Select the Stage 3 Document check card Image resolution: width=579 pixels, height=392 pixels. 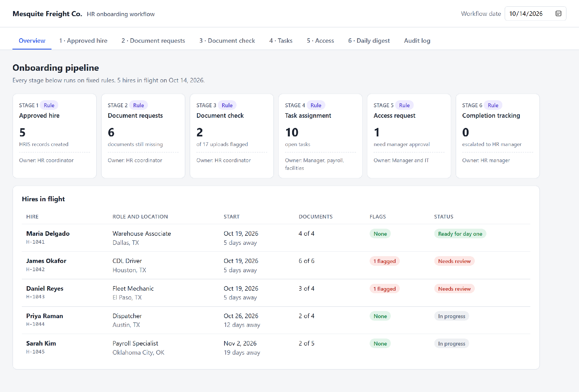coord(232,136)
